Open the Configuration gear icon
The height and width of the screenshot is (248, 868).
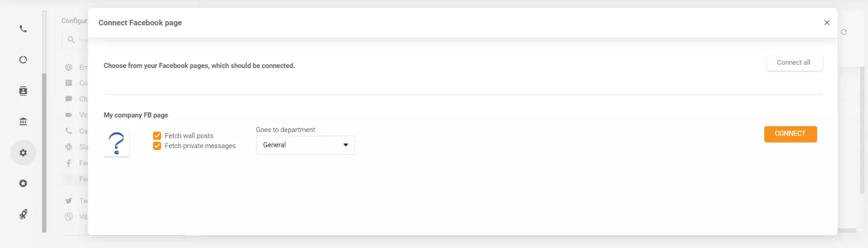pos(23,153)
